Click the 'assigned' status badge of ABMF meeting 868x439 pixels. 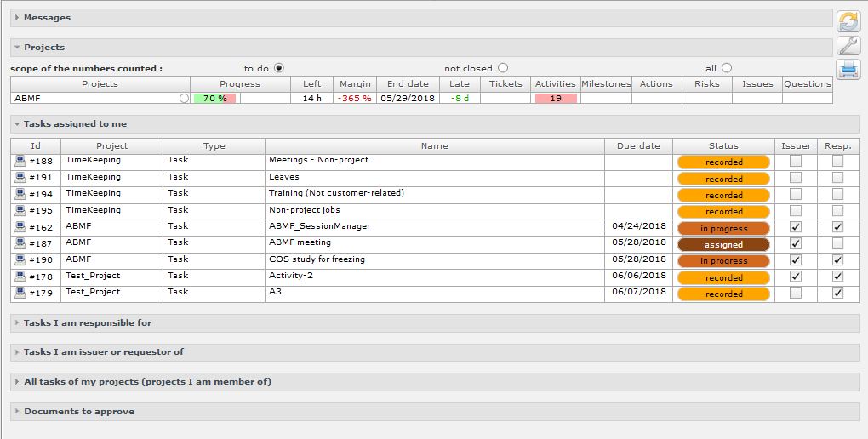723,245
